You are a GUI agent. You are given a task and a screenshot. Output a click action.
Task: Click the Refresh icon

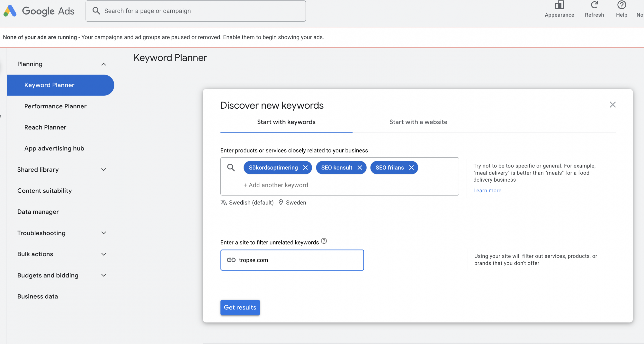pos(594,5)
